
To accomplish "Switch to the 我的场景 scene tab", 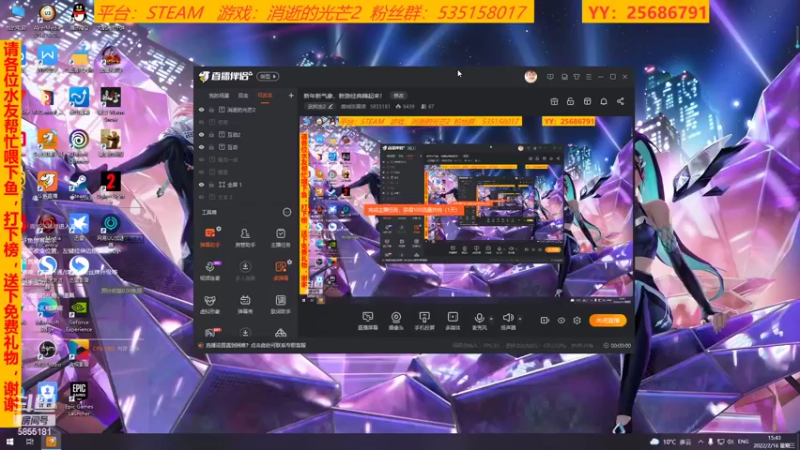I will pyautogui.click(x=219, y=95).
